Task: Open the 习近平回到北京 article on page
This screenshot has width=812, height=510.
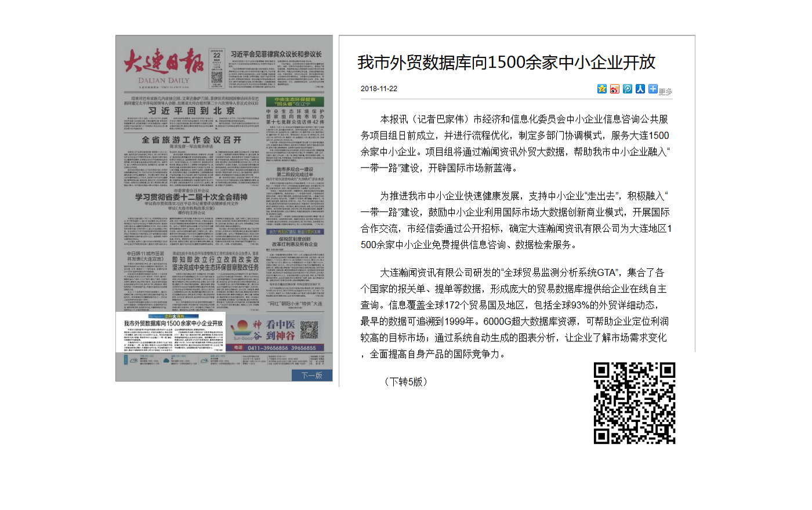Action: click(191, 111)
